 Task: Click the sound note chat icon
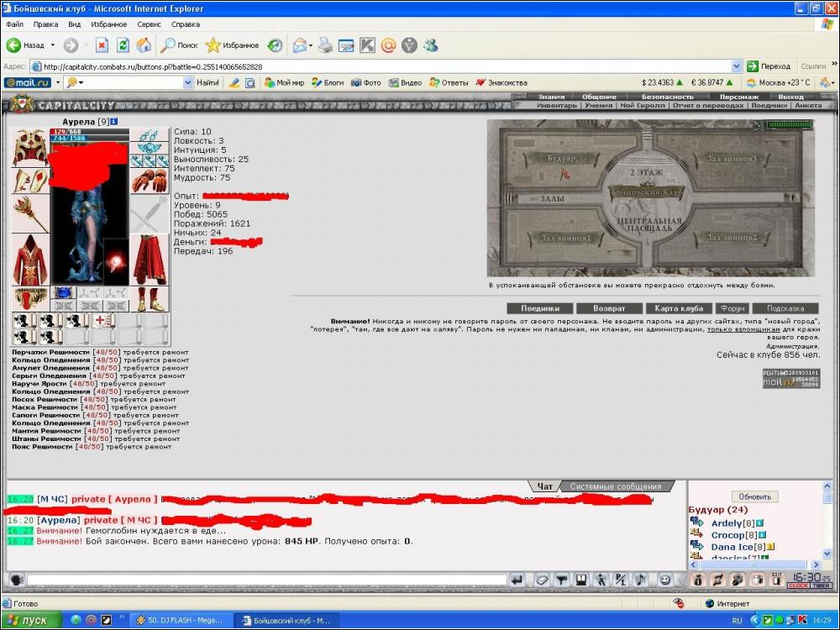point(640,580)
